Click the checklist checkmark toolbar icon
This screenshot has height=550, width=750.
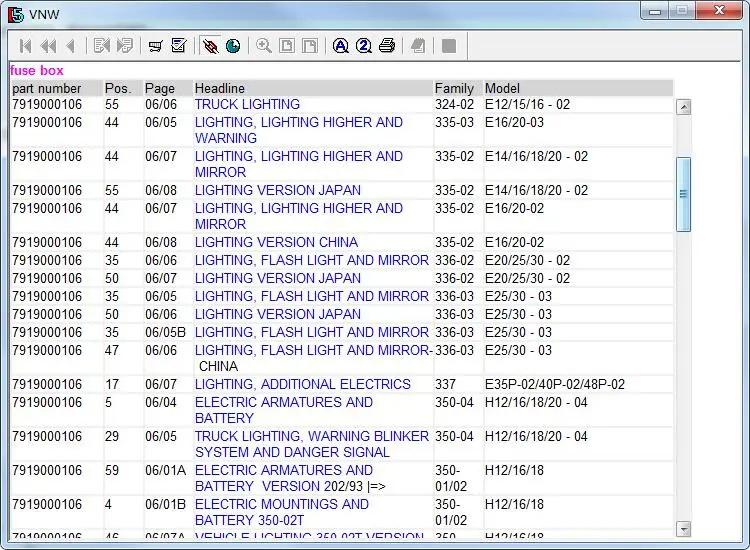click(x=179, y=46)
